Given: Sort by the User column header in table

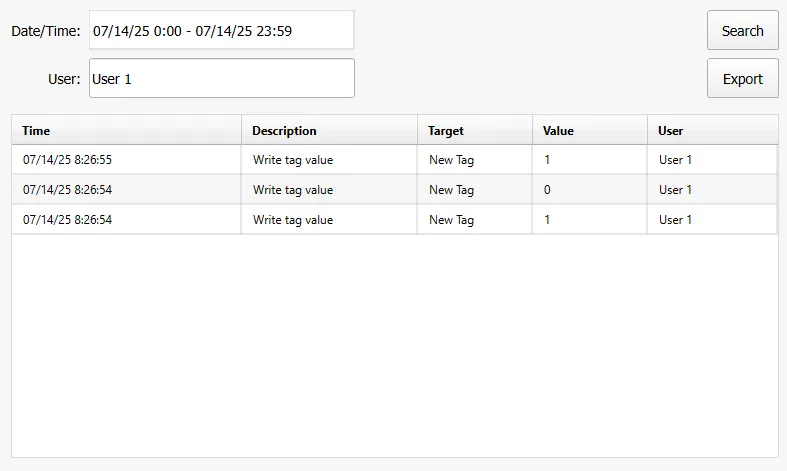Looking at the screenshot, I should pyautogui.click(x=711, y=131).
